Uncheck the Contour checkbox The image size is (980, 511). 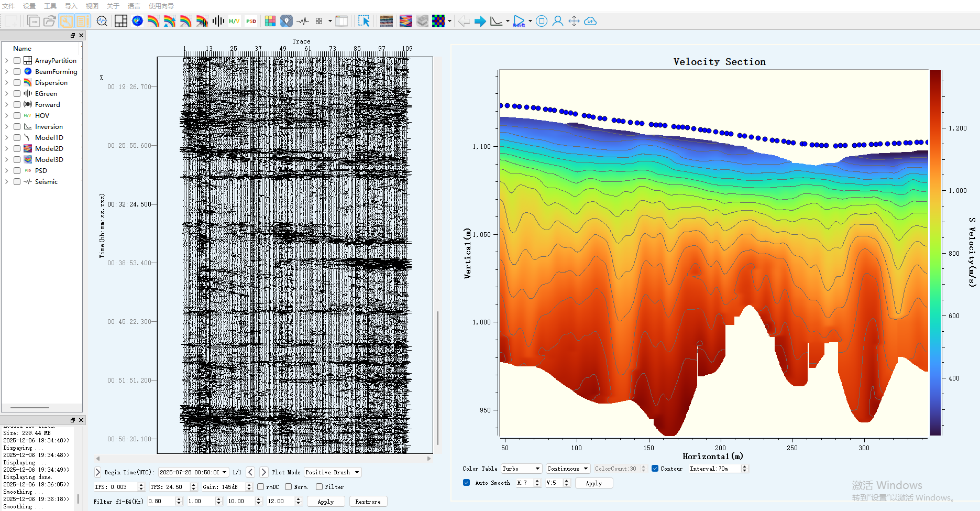click(x=655, y=469)
